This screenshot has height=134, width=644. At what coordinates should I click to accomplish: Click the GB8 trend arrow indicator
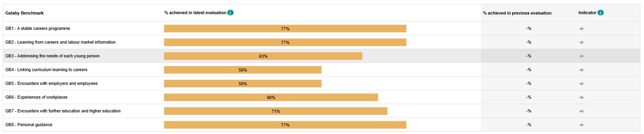[x=581, y=125]
